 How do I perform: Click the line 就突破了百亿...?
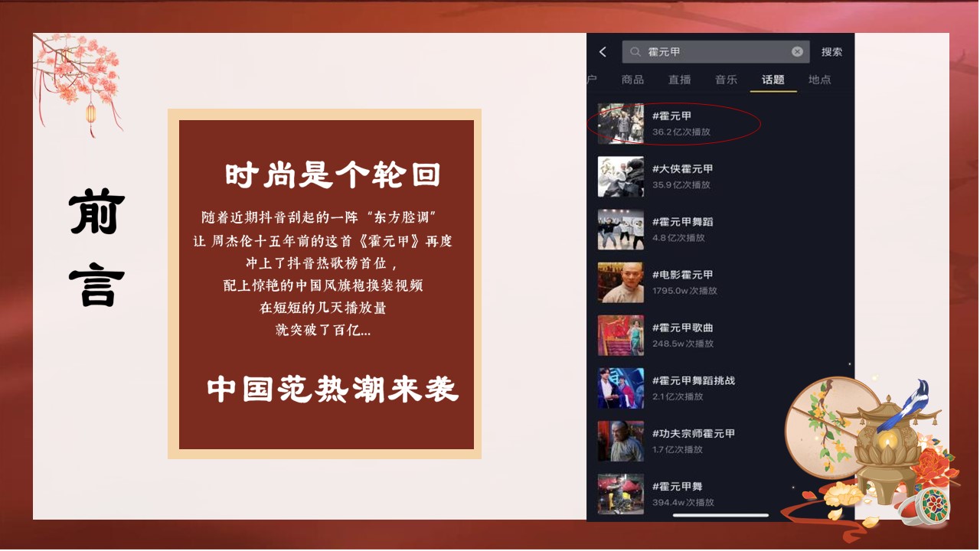323,330
